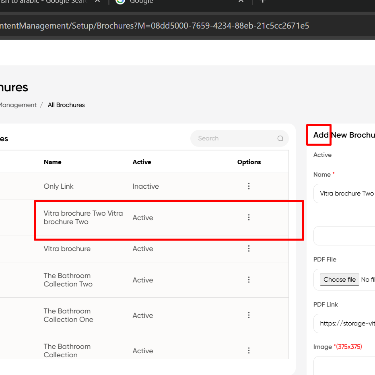Click the search magnifier icon
The width and height of the screenshot is (375, 375).
coord(280,138)
